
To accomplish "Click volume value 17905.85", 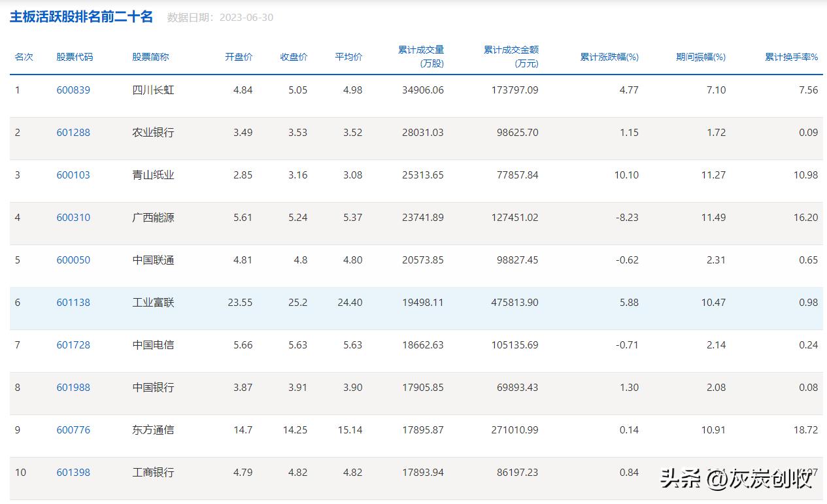I will [423, 388].
